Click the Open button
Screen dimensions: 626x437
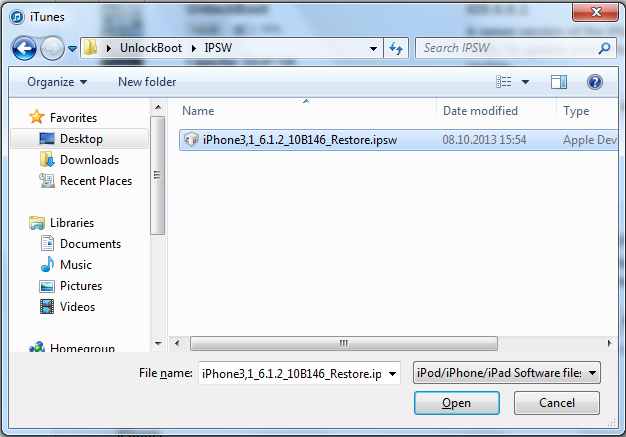[457, 403]
